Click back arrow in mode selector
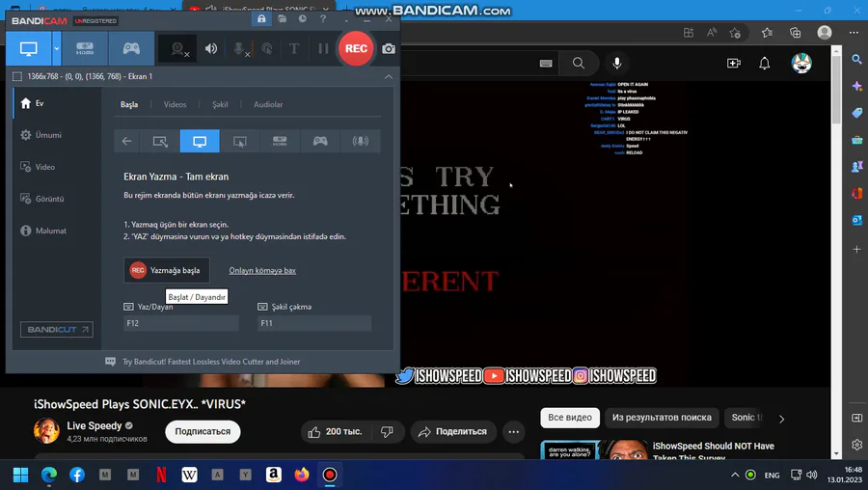868x490 pixels. click(126, 141)
